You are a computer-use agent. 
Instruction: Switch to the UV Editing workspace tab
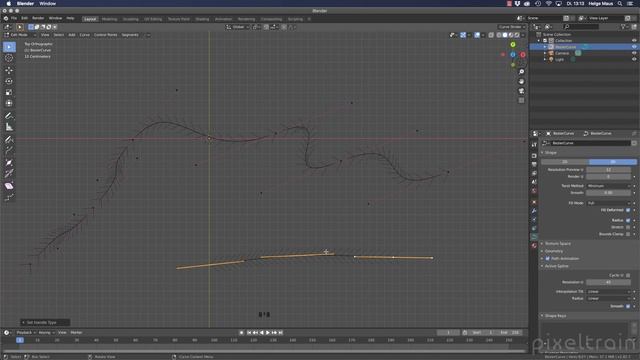pos(153,19)
